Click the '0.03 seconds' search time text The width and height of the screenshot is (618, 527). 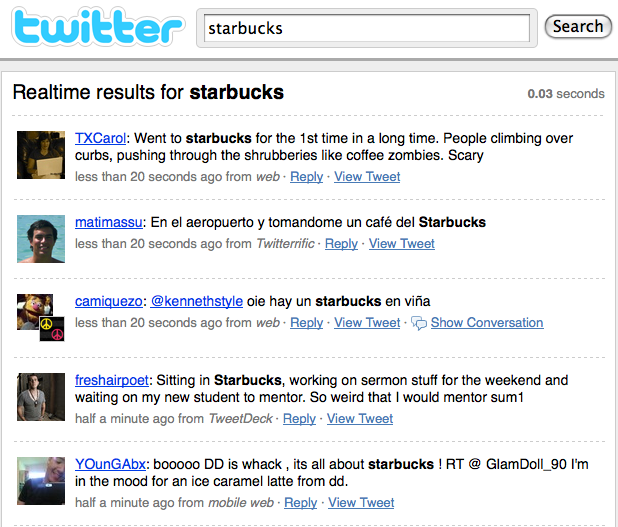point(566,94)
